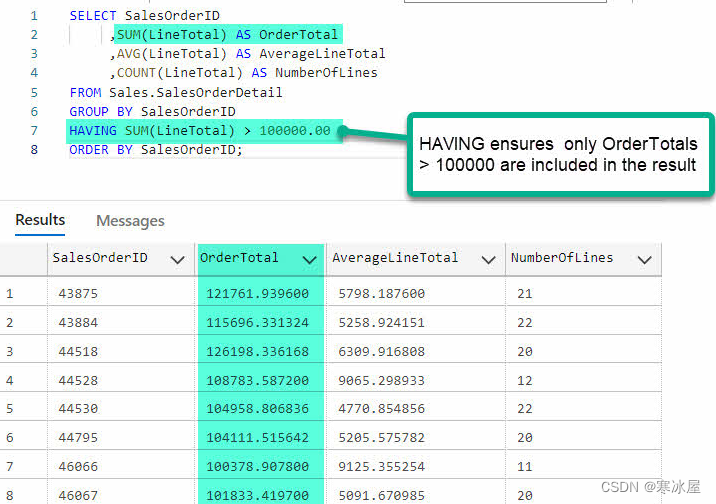
Task: Select OrderTotal value 108783.587200
Action: (258, 380)
